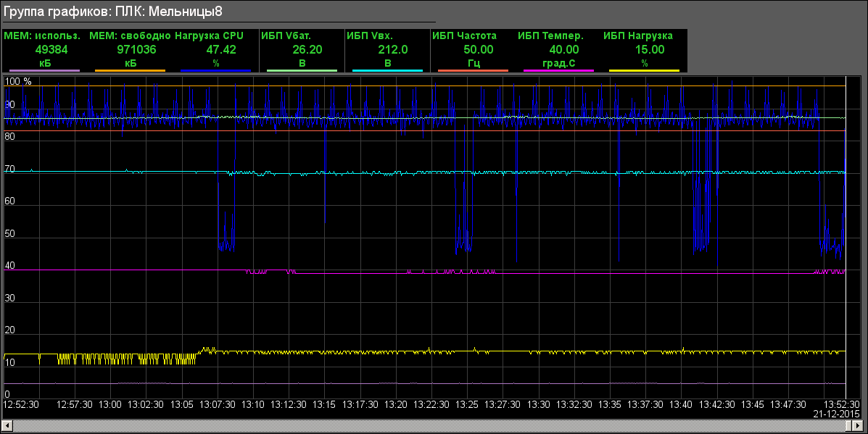Click the МЕМ: свободно value 971036
Screen dimensions: 868x434
click(137, 49)
